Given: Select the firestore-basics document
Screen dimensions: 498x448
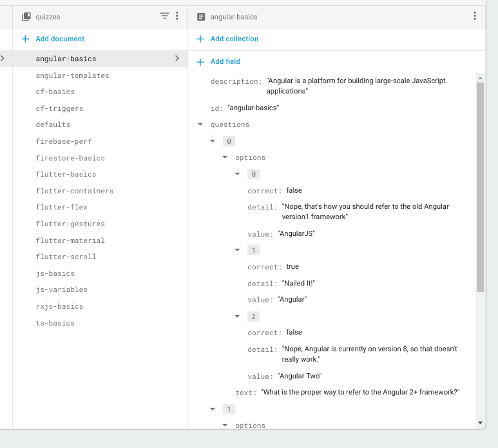Looking at the screenshot, I should (x=70, y=158).
